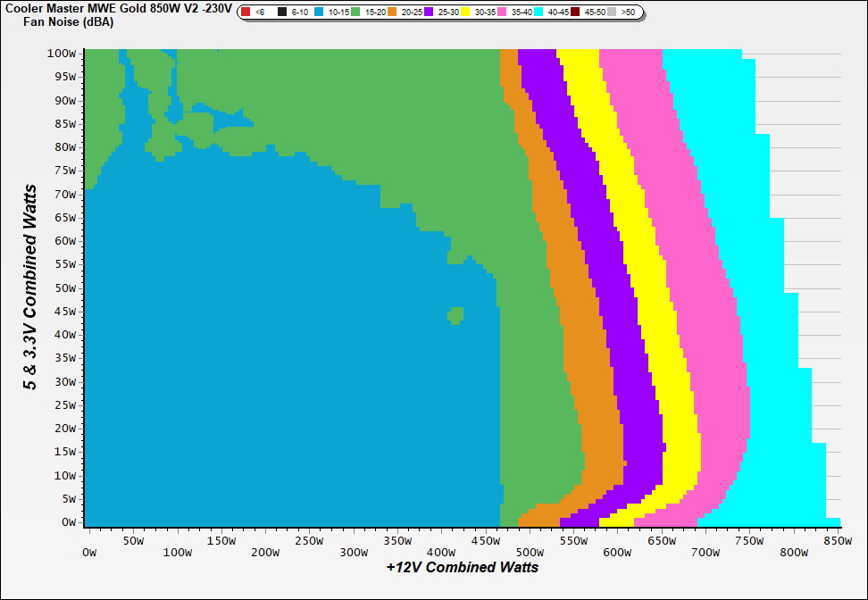Click the small green island in blue region
868x600 pixels.
point(456,314)
